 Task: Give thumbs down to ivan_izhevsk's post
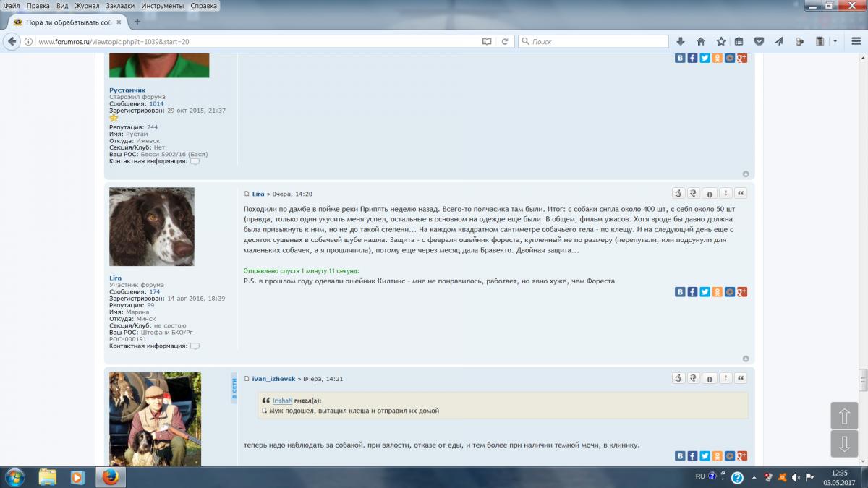(694, 378)
